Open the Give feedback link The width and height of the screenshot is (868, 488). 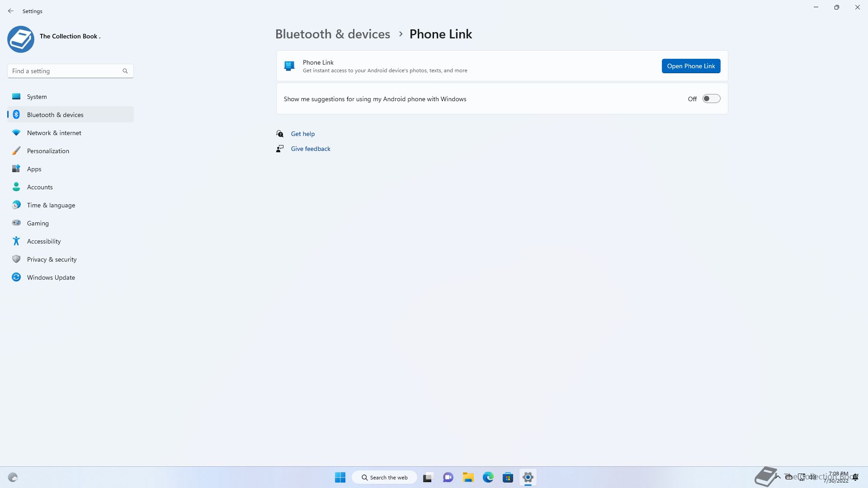click(311, 149)
